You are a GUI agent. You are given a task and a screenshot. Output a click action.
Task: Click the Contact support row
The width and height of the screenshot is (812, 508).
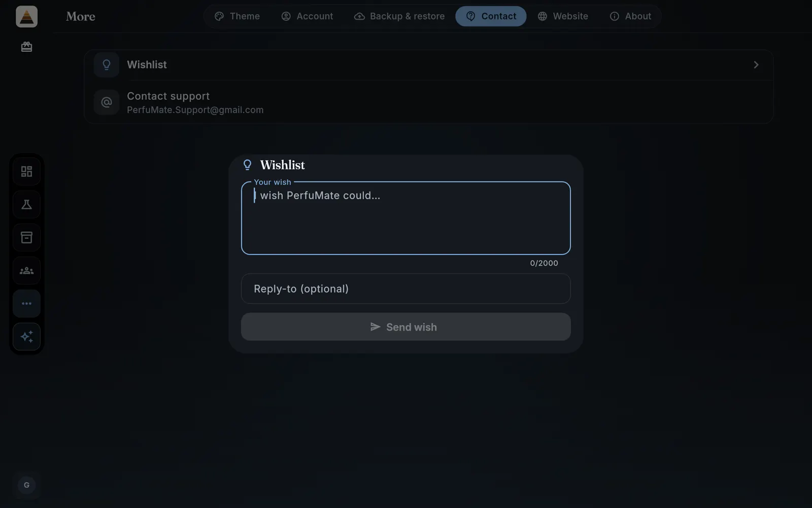pos(429,102)
